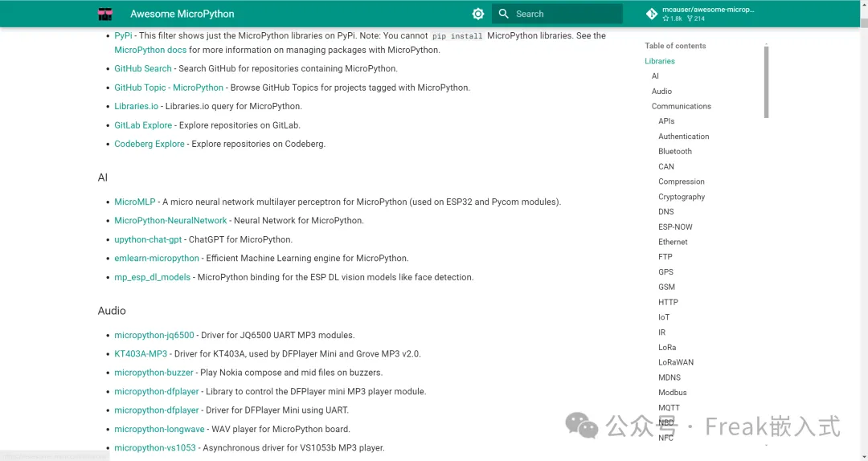This screenshot has width=868, height=461.
Task: Click the Table of contents label
Action: (x=675, y=46)
